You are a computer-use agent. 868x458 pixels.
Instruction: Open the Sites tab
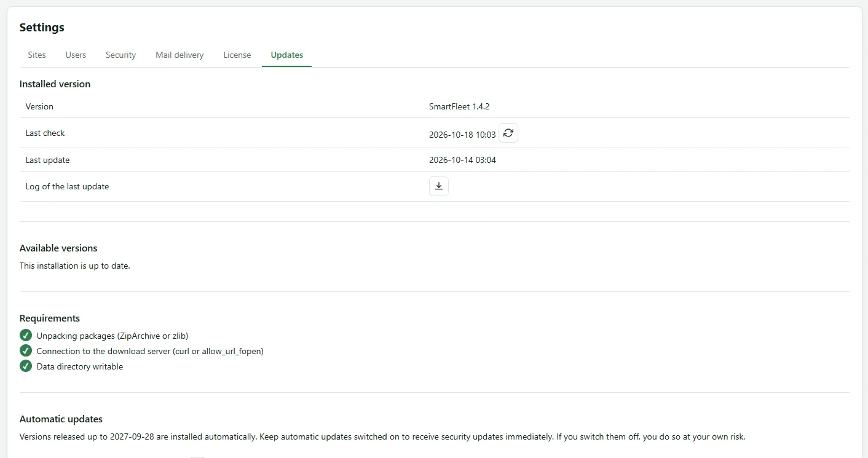[x=37, y=55]
